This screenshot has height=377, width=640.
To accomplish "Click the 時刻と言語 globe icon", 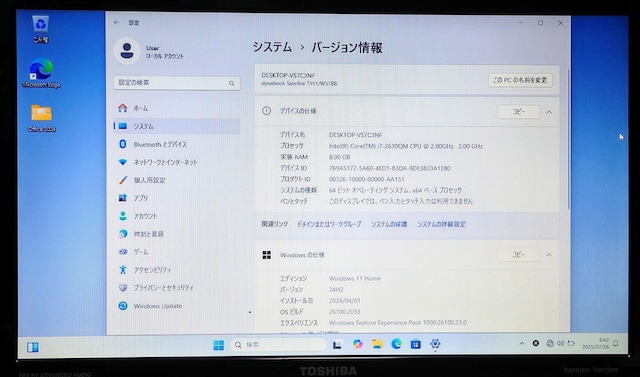I will click(123, 234).
